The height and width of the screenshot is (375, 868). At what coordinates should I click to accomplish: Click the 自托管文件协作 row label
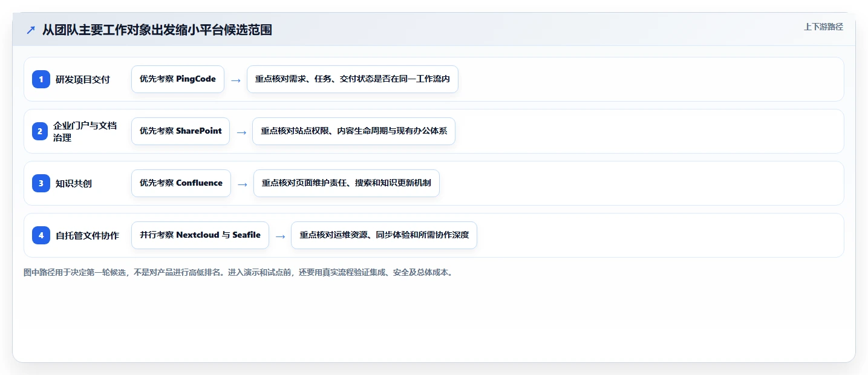(87, 235)
